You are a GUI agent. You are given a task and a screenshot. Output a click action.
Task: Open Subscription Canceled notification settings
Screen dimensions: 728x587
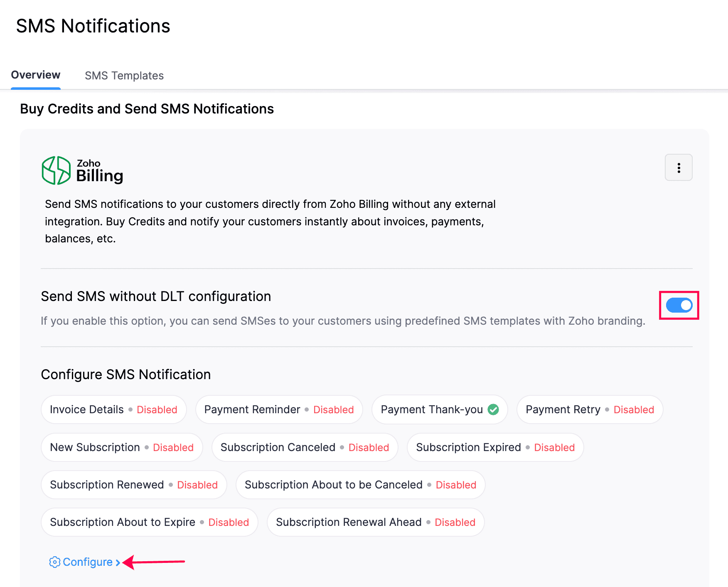(305, 447)
